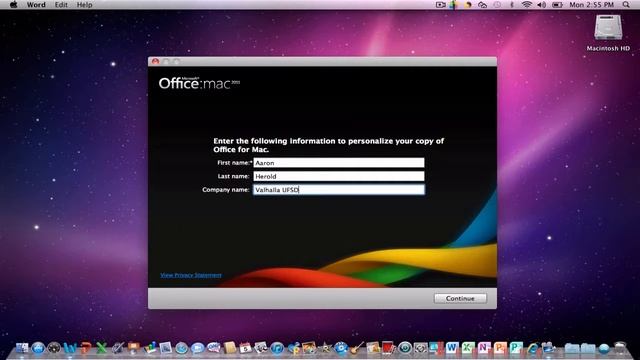Viewport: 640px width, 360px height.
Task: Launch Internet Explorer from the Dock
Action: click(x=533, y=348)
